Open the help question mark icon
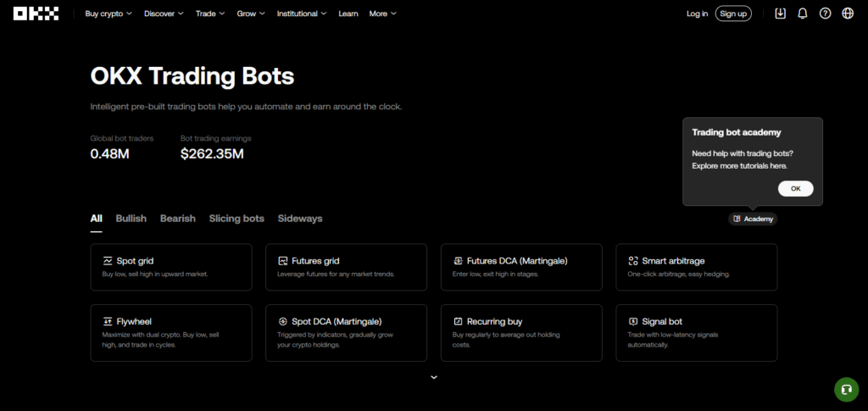The height and width of the screenshot is (411, 868). pos(826,14)
